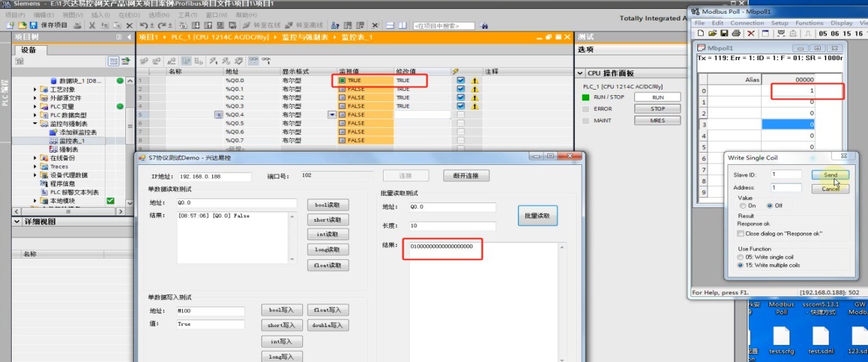
Task: Click the RUN button on CPU operator panel
Action: pos(658,97)
